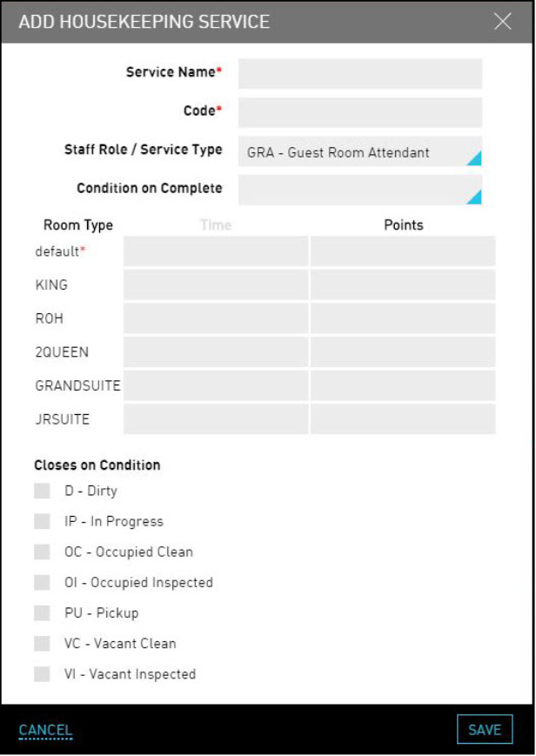
Task: Enable the IP - In Progress checkbox
Action: [x=42, y=521]
